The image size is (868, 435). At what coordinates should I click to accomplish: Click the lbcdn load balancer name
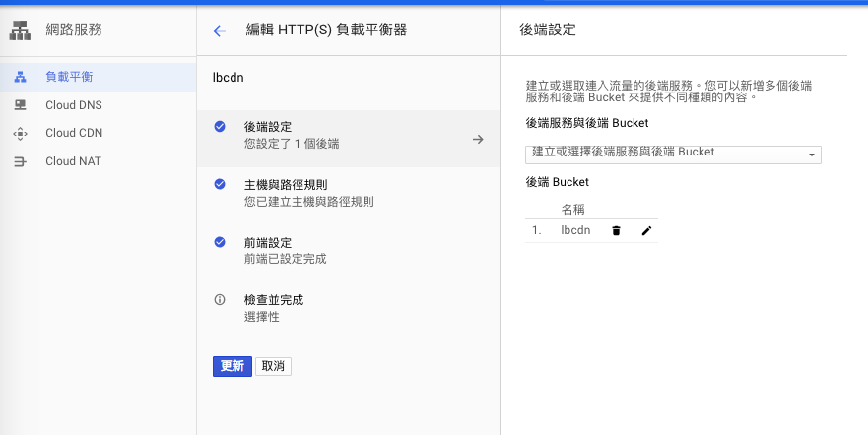[x=228, y=78]
